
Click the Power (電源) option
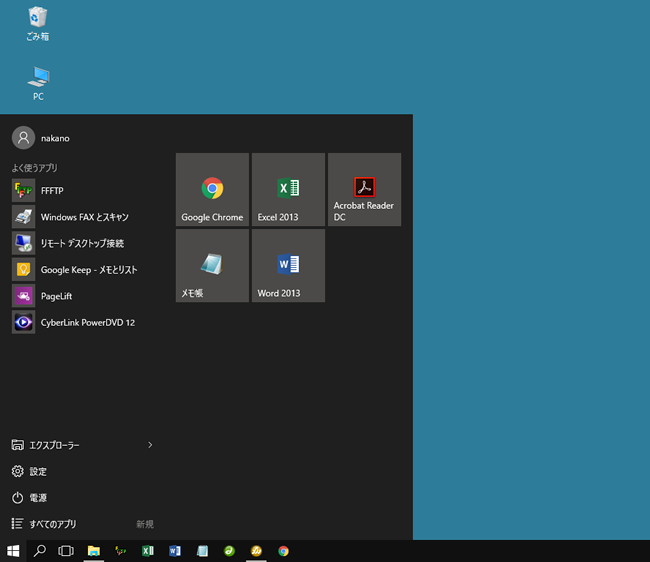38,497
